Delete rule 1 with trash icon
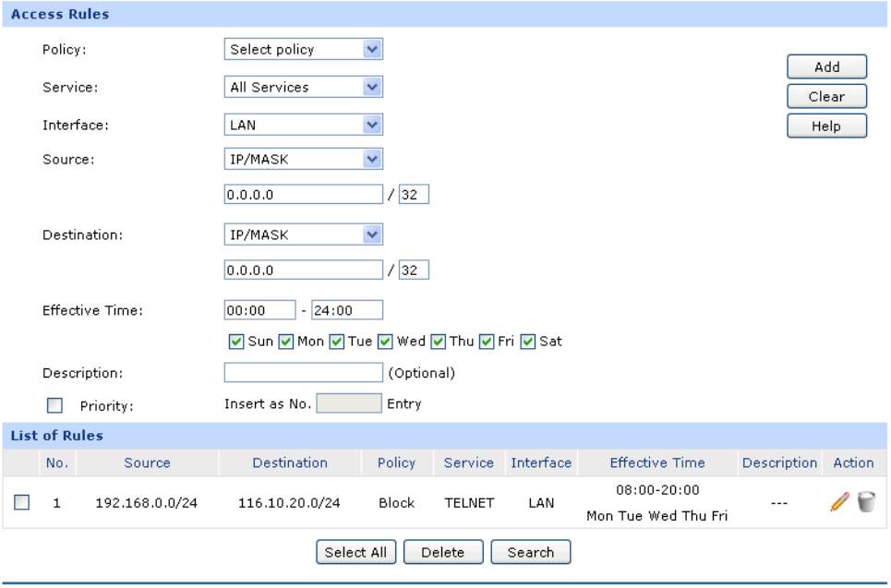 pyautogui.click(x=866, y=502)
